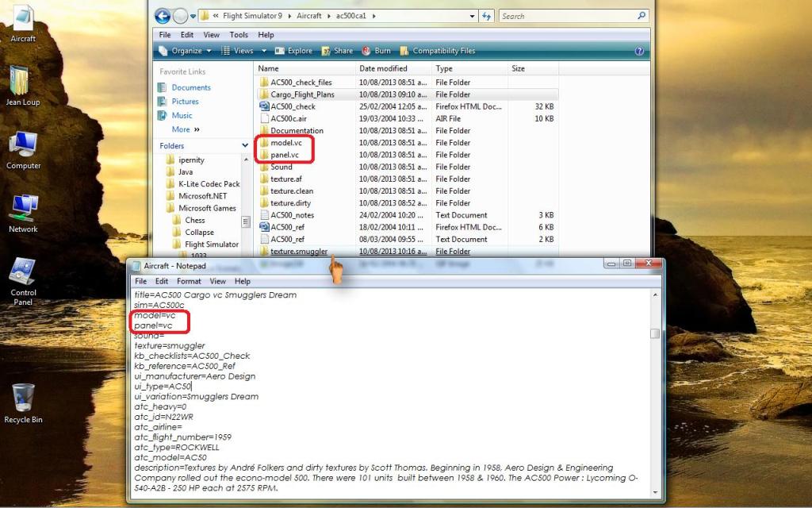Click the Explore toolbar button
The image size is (812, 508).
[293, 51]
